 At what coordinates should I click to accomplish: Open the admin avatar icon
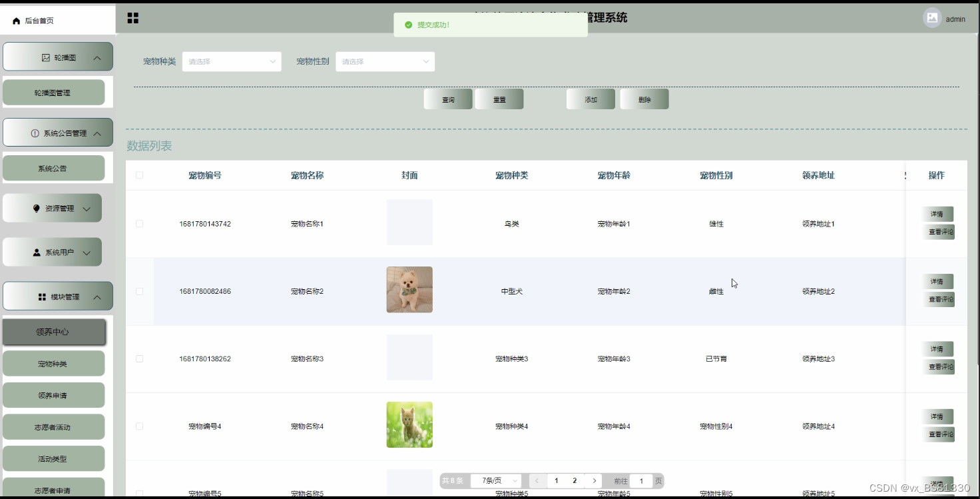coord(932,18)
